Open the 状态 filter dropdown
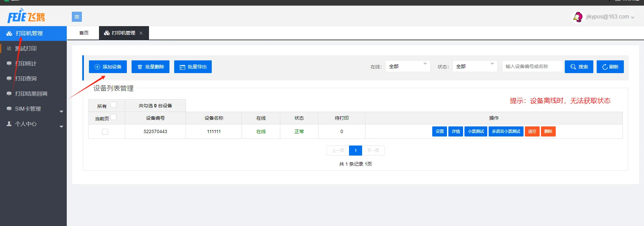 (475, 66)
